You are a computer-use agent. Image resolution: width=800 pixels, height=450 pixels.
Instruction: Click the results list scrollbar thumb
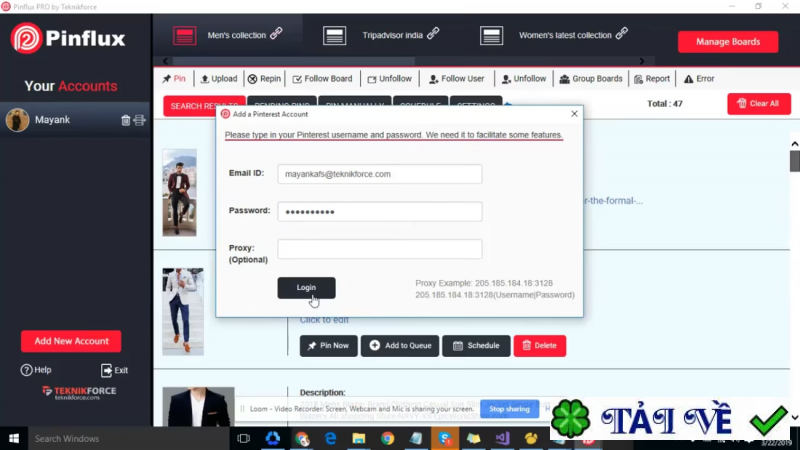click(x=795, y=161)
